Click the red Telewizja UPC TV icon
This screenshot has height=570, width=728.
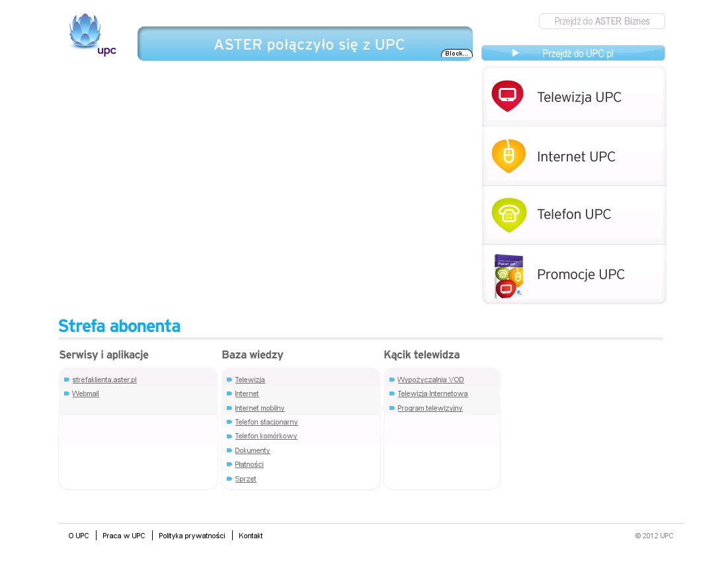coord(507,96)
